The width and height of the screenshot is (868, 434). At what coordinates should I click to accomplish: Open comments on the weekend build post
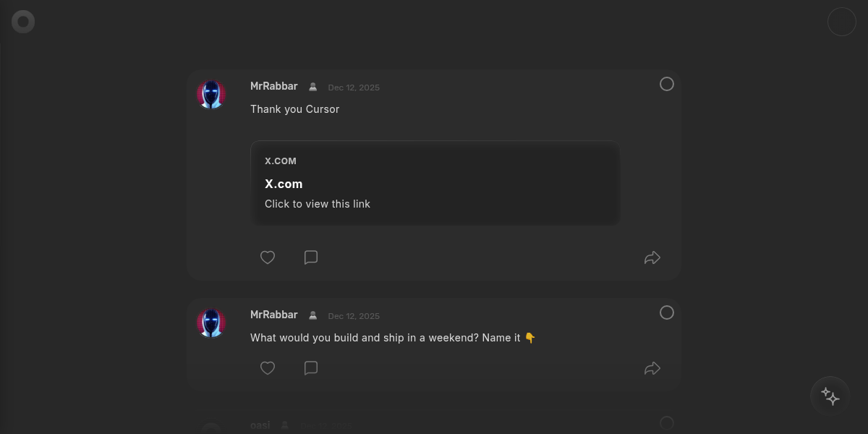click(x=311, y=368)
